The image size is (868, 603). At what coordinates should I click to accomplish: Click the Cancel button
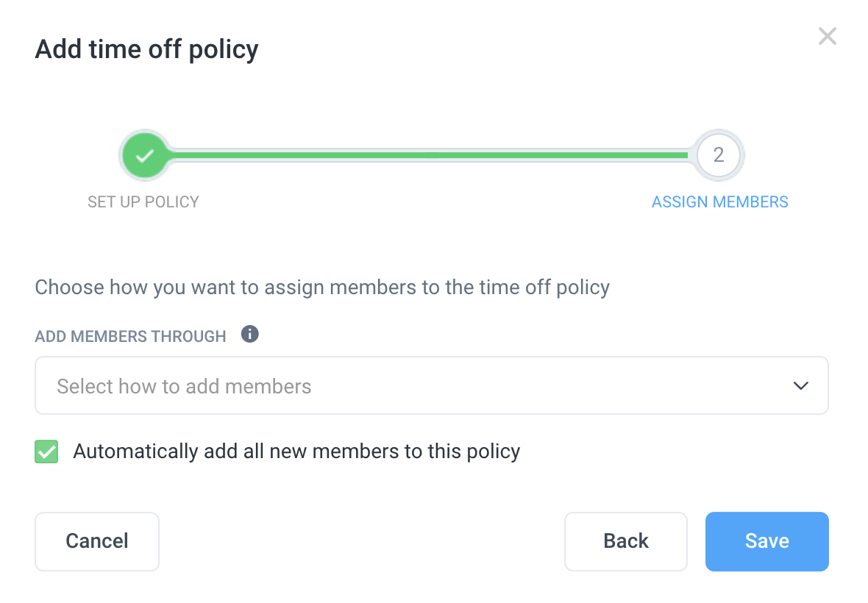point(97,541)
